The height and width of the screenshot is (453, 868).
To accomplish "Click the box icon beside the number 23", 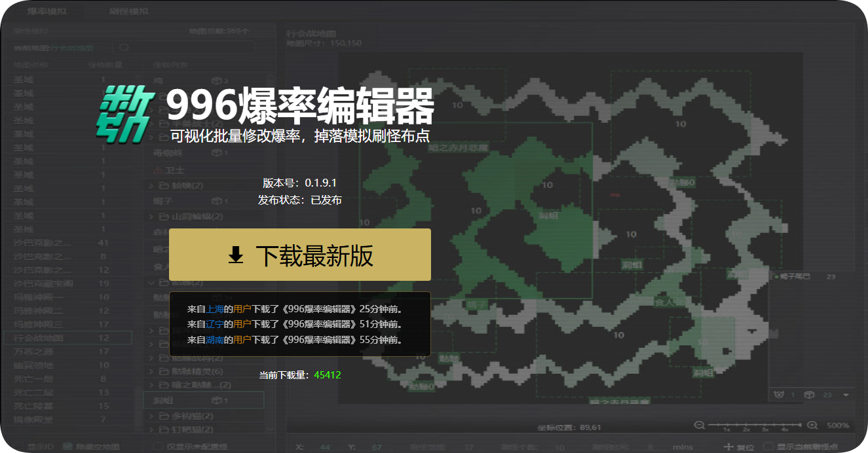I will (809, 395).
